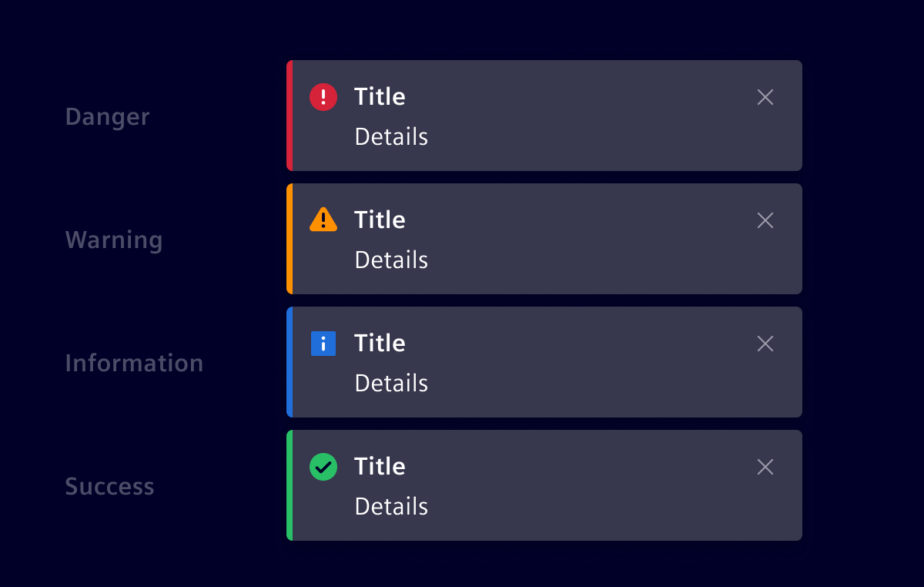Click the Title text in the information alert
This screenshot has width=924, height=587.
(x=380, y=344)
